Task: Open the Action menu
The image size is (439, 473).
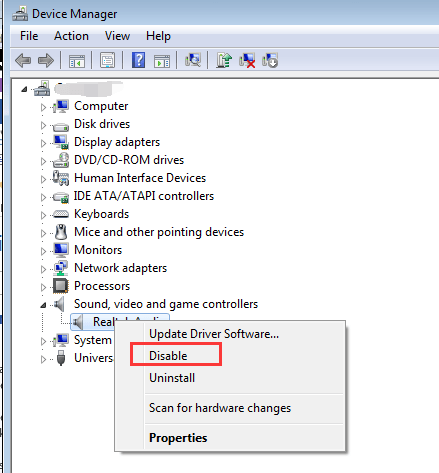Action: pos(71,36)
